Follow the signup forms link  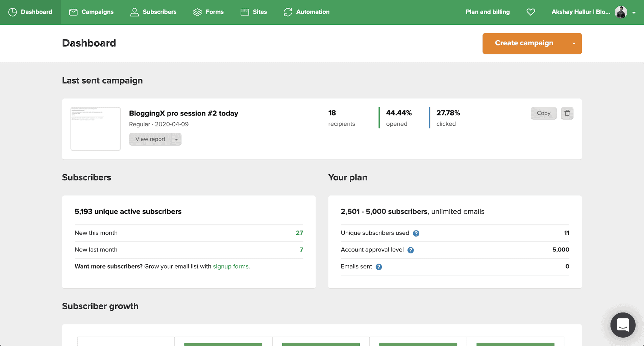click(x=230, y=267)
